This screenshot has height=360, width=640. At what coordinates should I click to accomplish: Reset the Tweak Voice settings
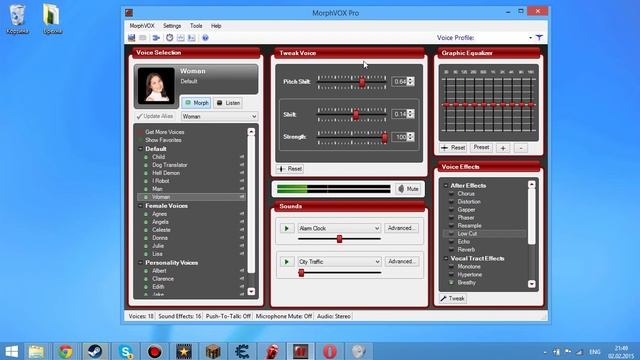(x=290, y=169)
